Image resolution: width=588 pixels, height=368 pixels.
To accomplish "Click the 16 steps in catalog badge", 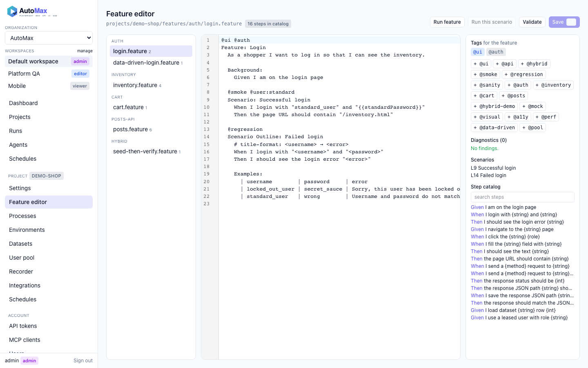I will tap(268, 24).
